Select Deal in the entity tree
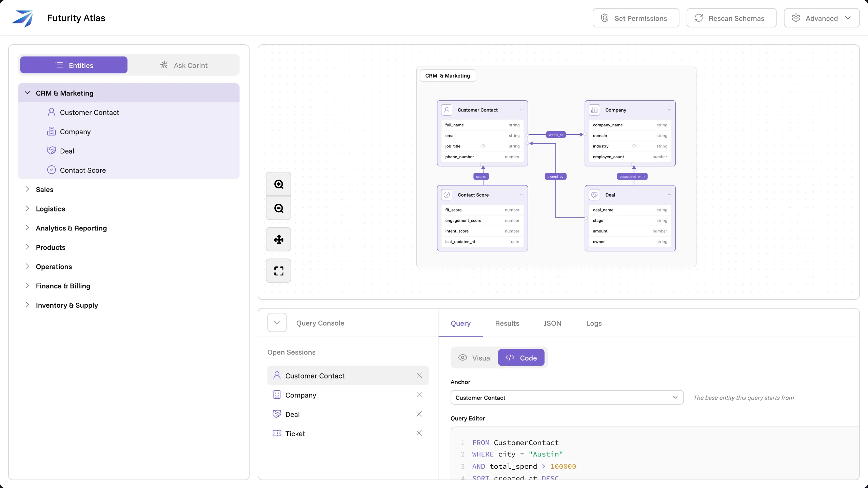 (129, 151)
